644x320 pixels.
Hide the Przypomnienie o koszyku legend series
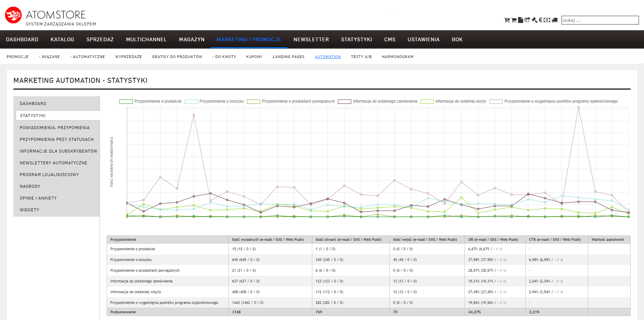pyautogui.click(x=214, y=101)
